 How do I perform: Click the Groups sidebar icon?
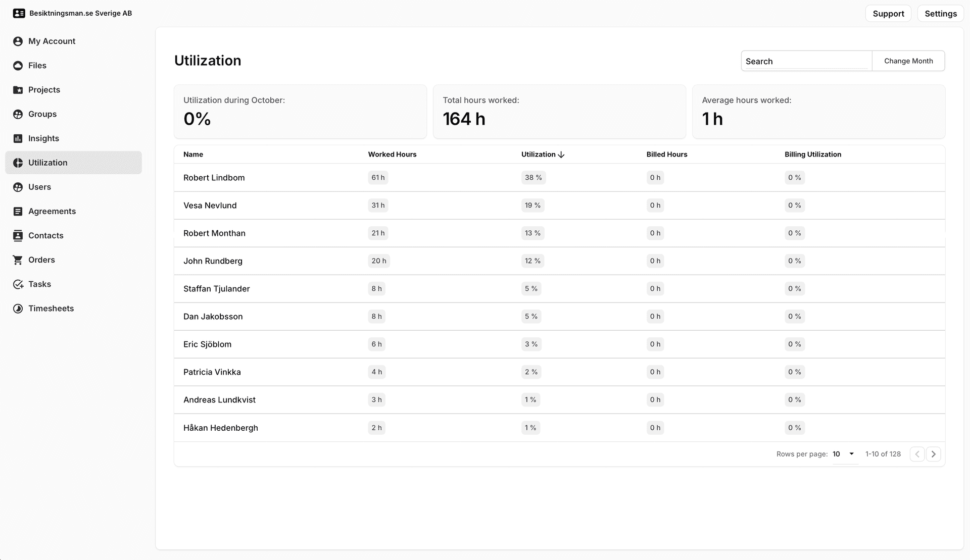coord(18,113)
